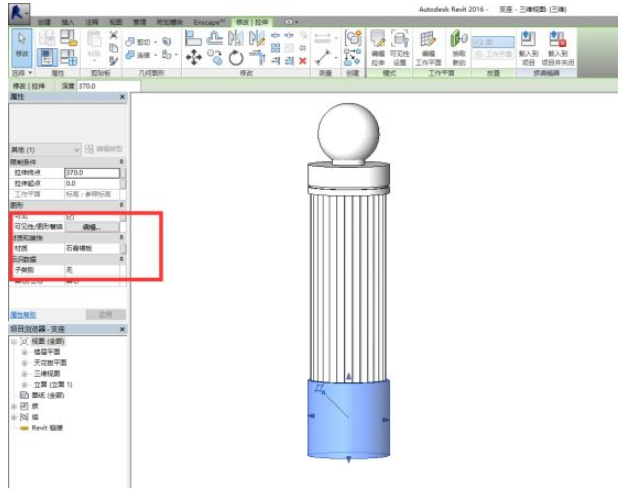The image size is (625, 490).
Task: Select the Trim/Extend to Corner tool
Action: [x=257, y=58]
